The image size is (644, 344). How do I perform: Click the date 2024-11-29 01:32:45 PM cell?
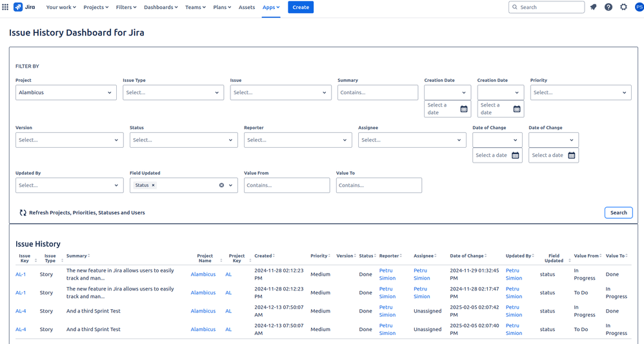coord(474,274)
